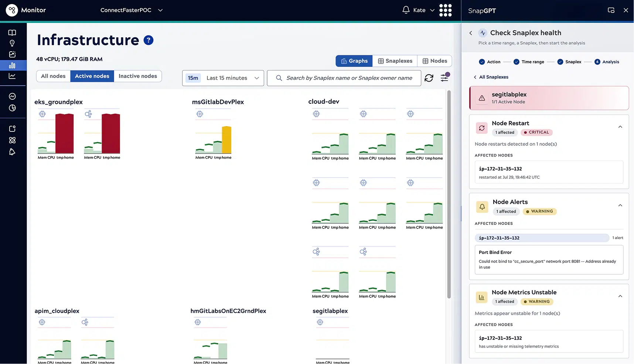The height and width of the screenshot is (364, 634).
Task: Go to the Time range step
Action: (x=529, y=62)
